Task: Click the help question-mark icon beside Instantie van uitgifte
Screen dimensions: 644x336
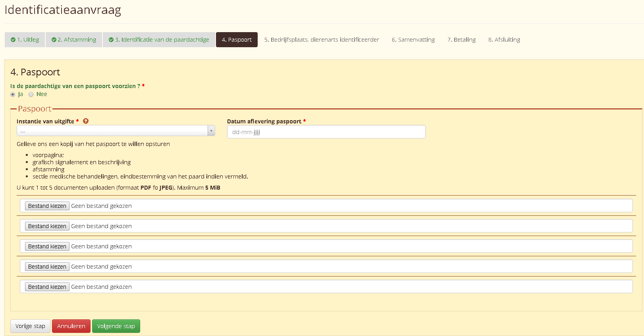Action: point(86,121)
